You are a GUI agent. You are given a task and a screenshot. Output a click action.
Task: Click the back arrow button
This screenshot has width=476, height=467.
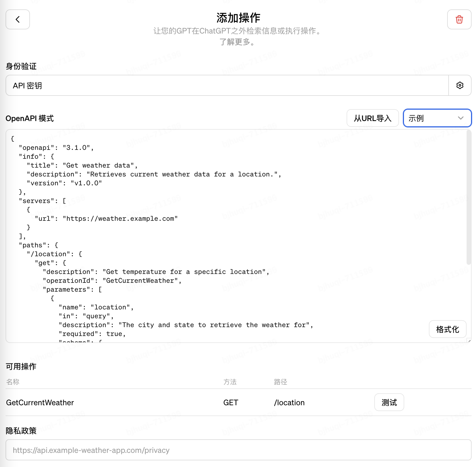point(18,19)
